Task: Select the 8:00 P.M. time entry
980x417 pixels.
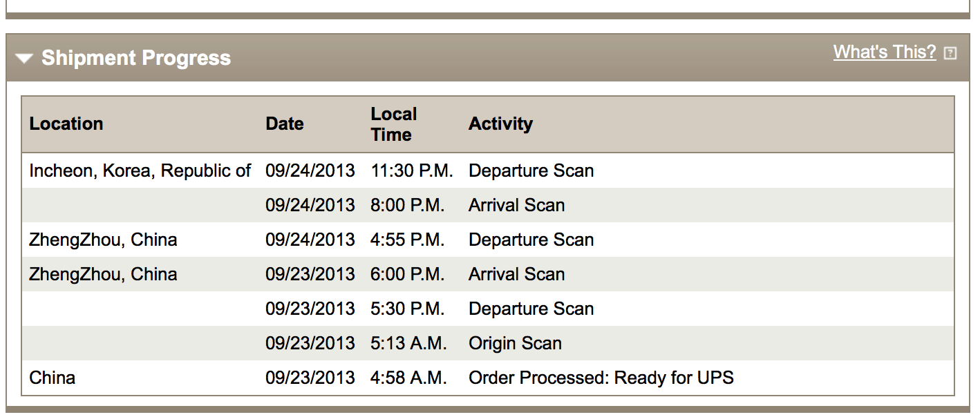Action: (407, 205)
